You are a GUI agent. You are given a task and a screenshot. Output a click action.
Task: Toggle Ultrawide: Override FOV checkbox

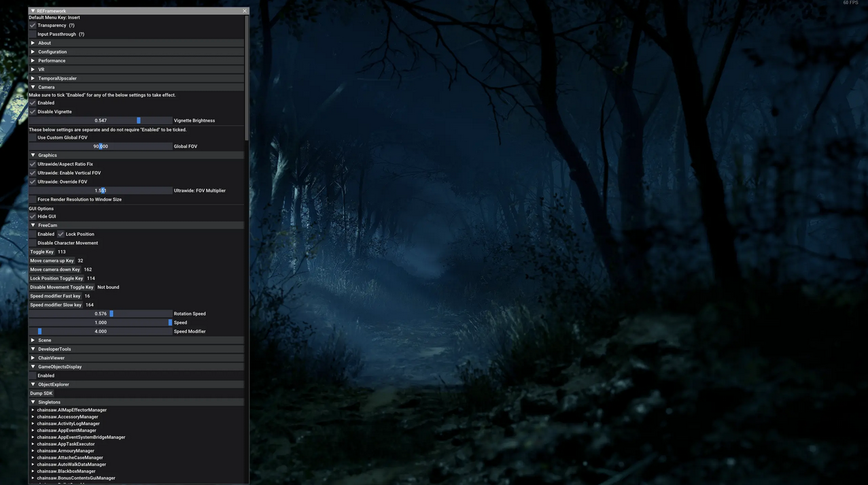(33, 182)
